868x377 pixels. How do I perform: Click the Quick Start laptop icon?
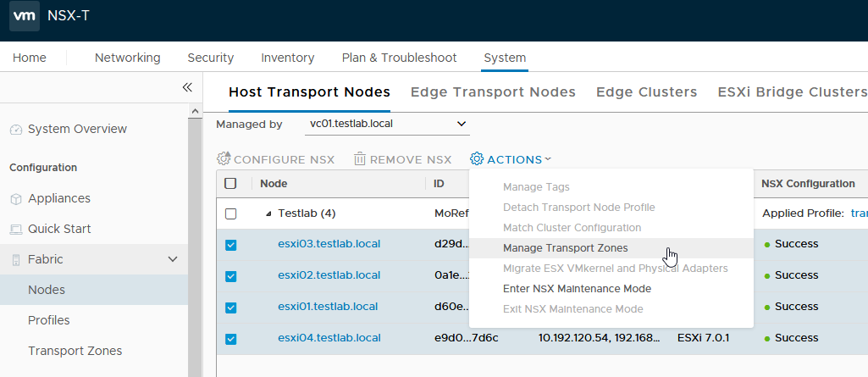(16, 230)
